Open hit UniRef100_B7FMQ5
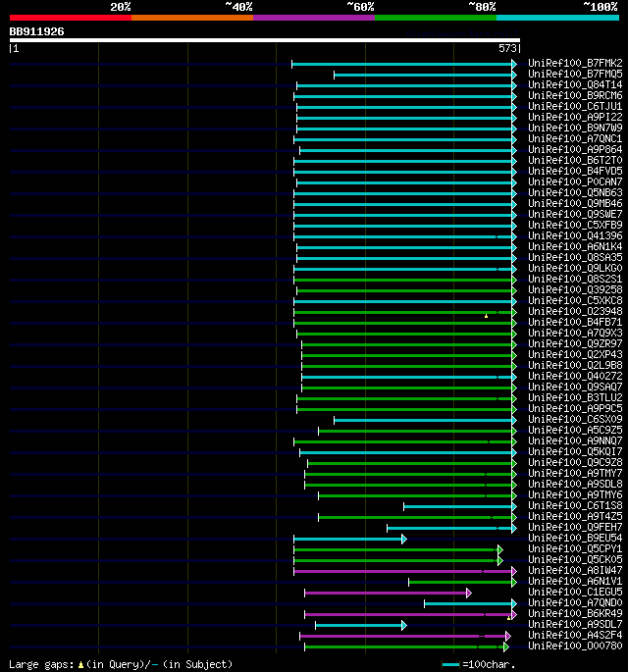 (575, 74)
